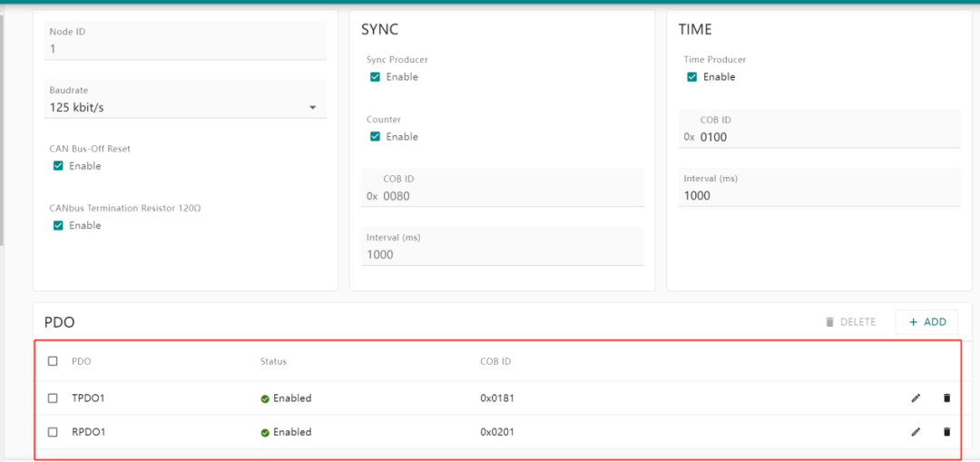Click the Enabled status of RPDO1
The width and height of the screenshot is (980, 462).
click(x=286, y=431)
